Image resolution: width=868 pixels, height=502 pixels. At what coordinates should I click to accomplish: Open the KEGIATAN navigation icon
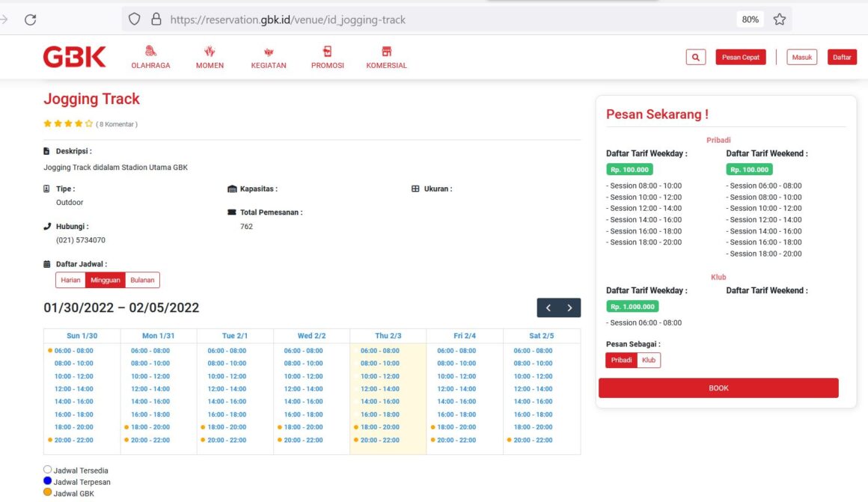click(269, 52)
